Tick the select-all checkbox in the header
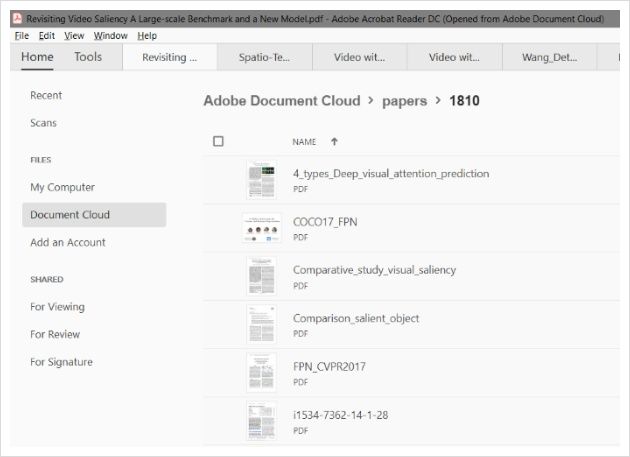The image size is (630, 457). 218,141
